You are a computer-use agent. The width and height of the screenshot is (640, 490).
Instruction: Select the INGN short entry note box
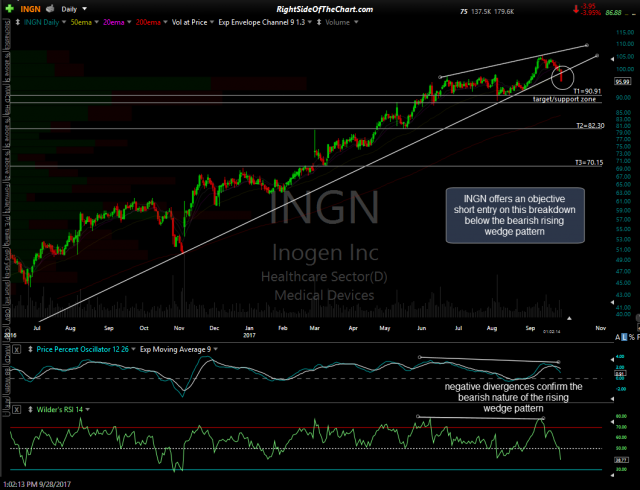[515, 216]
